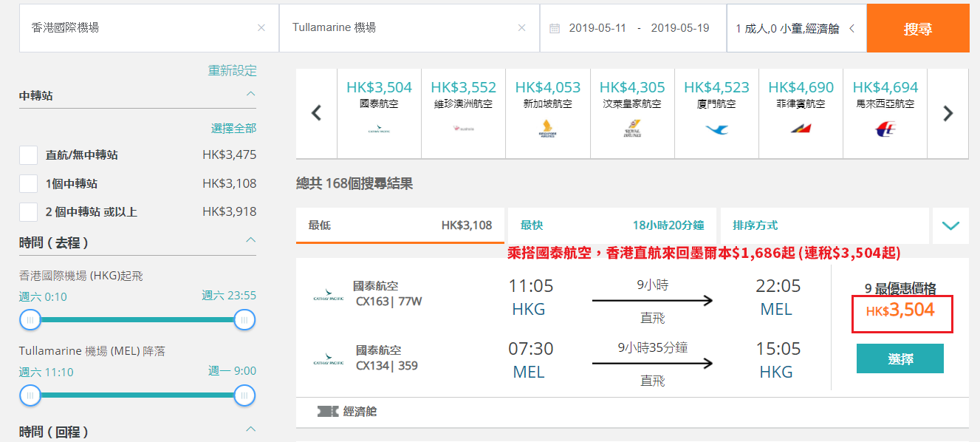
Task: Open the calendar icon for travel dates
Action: 555,28
